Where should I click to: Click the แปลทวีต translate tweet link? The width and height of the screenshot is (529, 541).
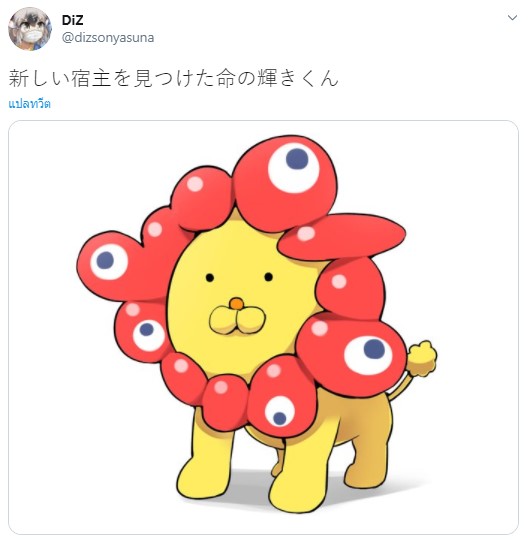point(30,104)
